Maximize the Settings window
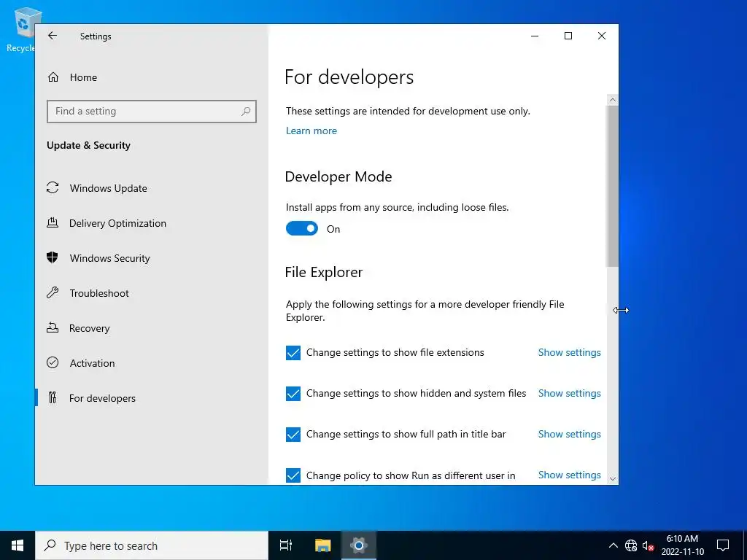Image resolution: width=747 pixels, height=560 pixels. [568, 36]
